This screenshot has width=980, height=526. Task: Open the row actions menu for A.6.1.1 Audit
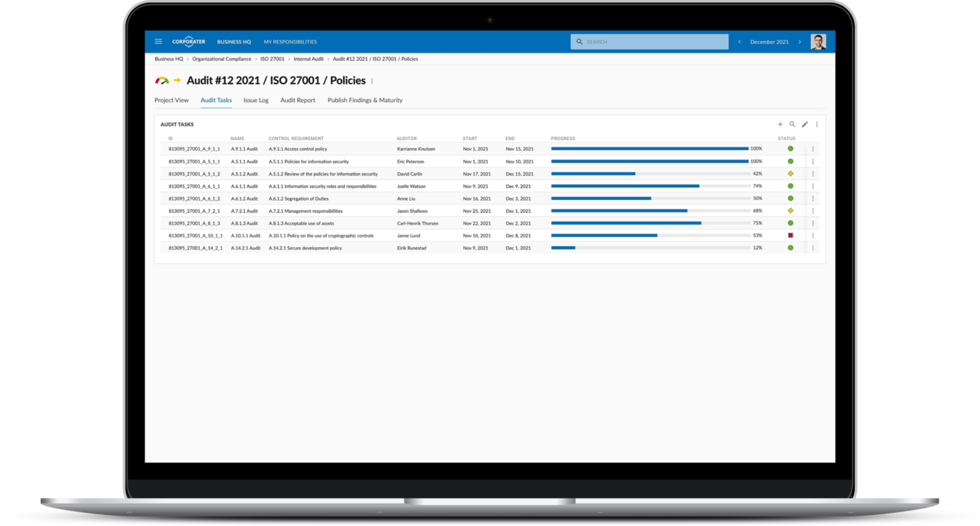click(x=813, y=186)
